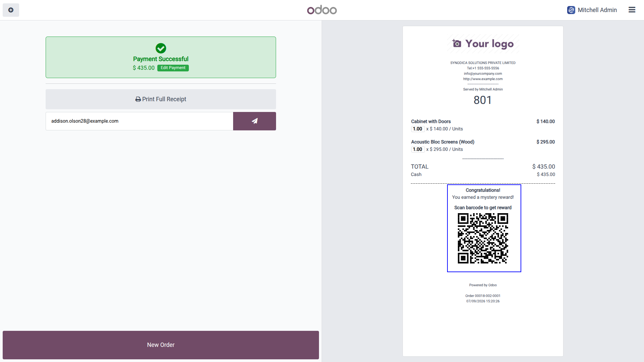
Task: Open the hamburger menu icon
Action: tap(632, 10)
